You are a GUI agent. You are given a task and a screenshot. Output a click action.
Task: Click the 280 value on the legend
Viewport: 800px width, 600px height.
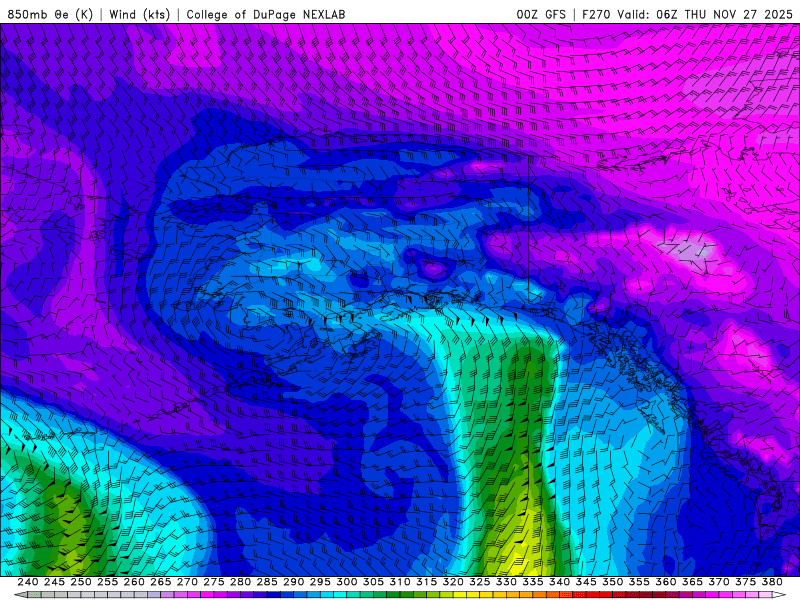pos(240,582)
